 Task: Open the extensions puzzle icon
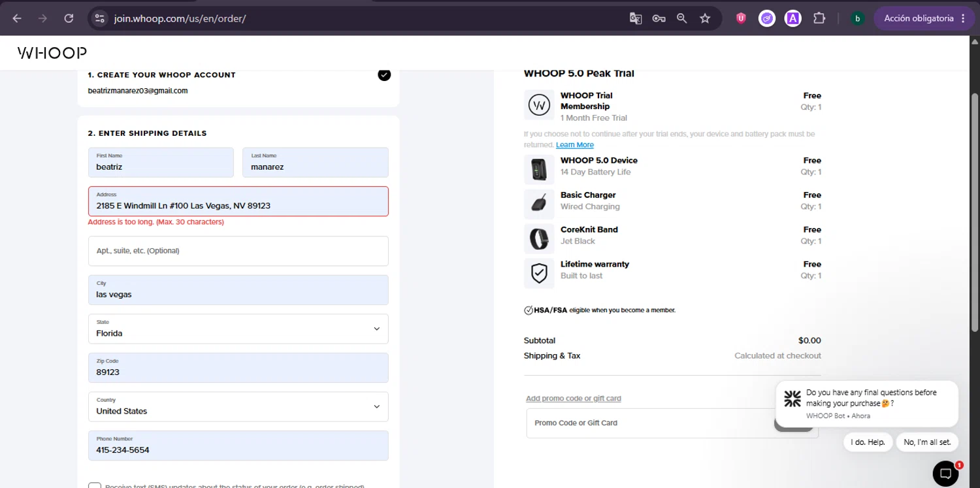point(819,18)
